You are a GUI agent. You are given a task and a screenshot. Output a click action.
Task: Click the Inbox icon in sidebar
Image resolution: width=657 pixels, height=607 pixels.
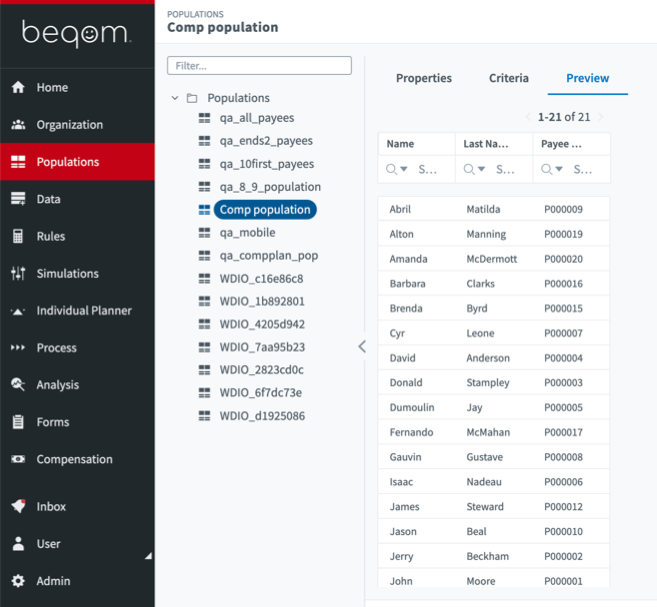(x=18, y=507)
